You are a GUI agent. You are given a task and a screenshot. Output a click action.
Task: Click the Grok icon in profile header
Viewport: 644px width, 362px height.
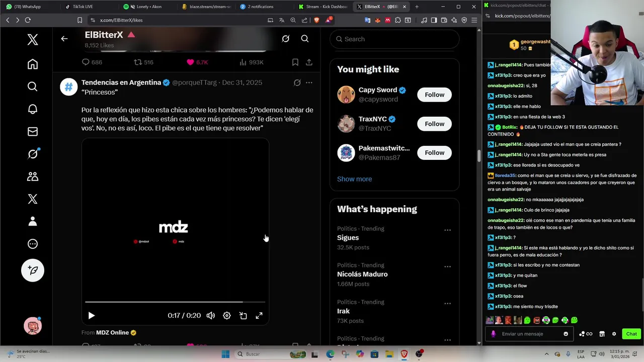(x=286, y=39)
